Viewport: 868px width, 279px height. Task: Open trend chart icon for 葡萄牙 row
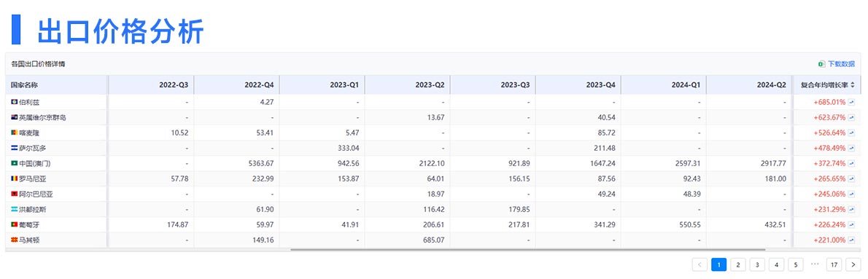pos(852,225)
